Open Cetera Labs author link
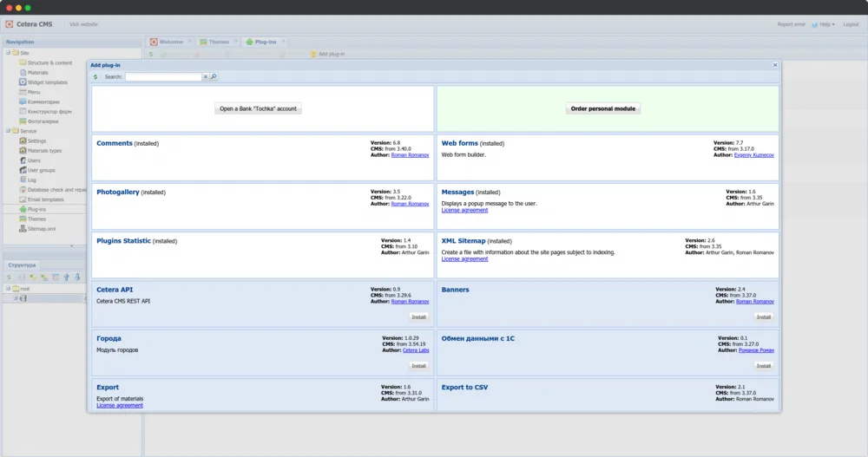Viewport: 868px width, 457px height. [416, 350]
